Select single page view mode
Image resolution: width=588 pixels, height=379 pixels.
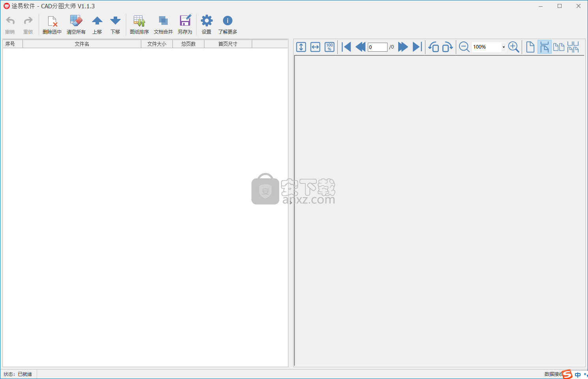pyautogui.click(x=530, y=47)
